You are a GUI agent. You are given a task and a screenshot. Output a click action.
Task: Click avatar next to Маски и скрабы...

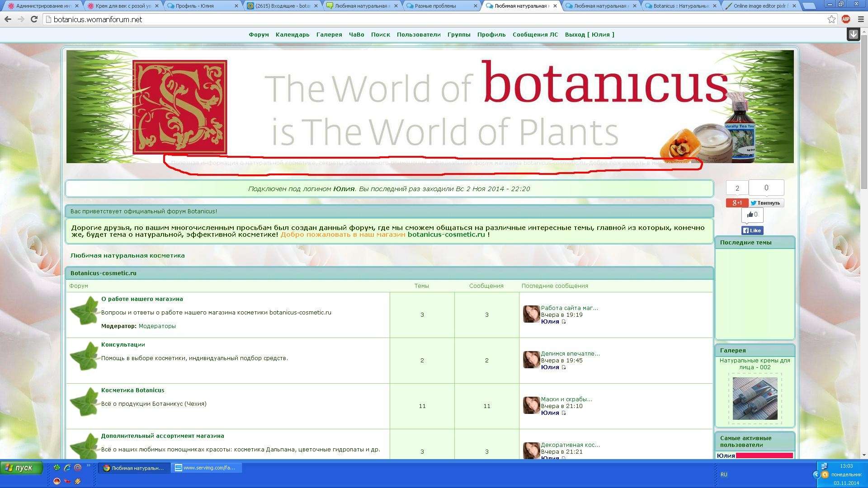(x=531, y=405)
